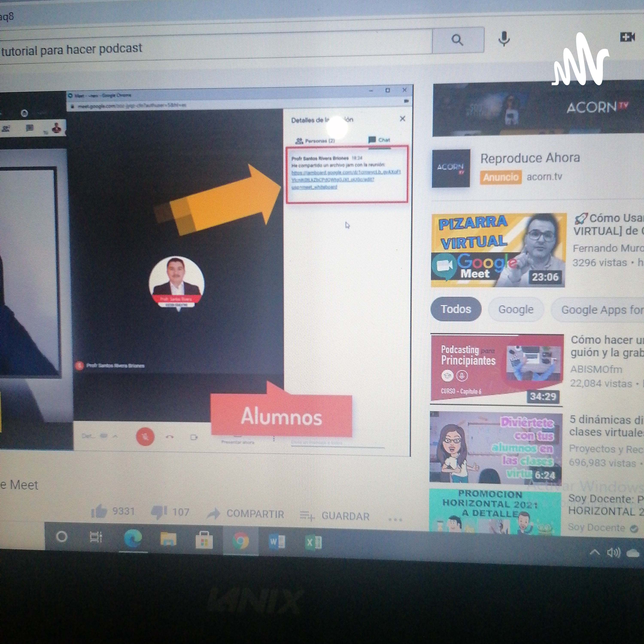Click the Acorn TV square logo
This screenshot has height=644, width=644.
coord(451,168)
